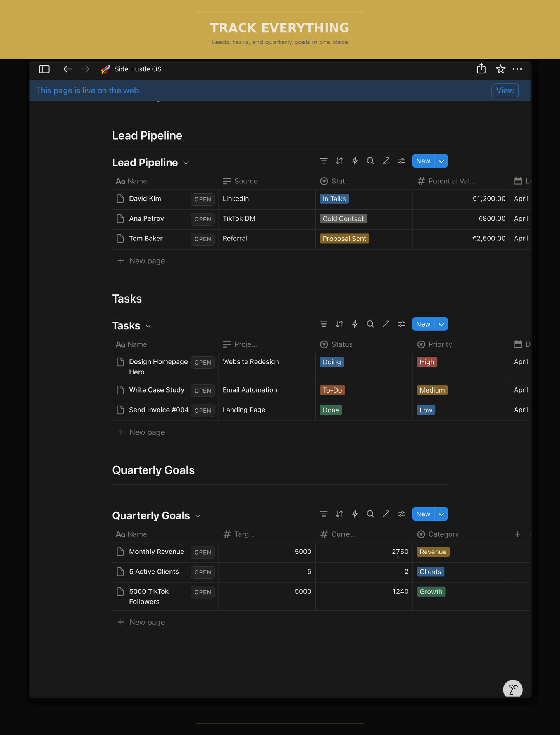
Task: Add New page under Lead Pipeline table
Action: point(141,261)
